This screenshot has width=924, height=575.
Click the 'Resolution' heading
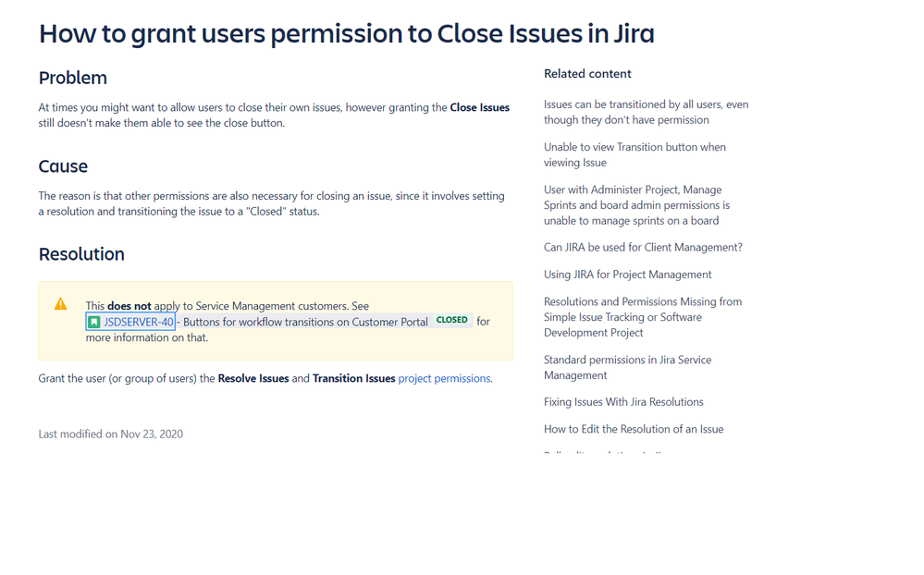click(x=82, y=254)
